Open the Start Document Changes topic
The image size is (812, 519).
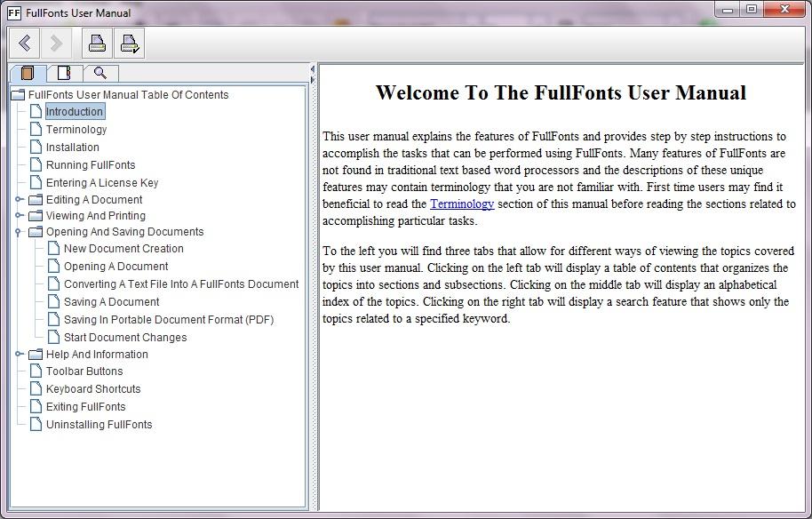[x=125, y=338]
